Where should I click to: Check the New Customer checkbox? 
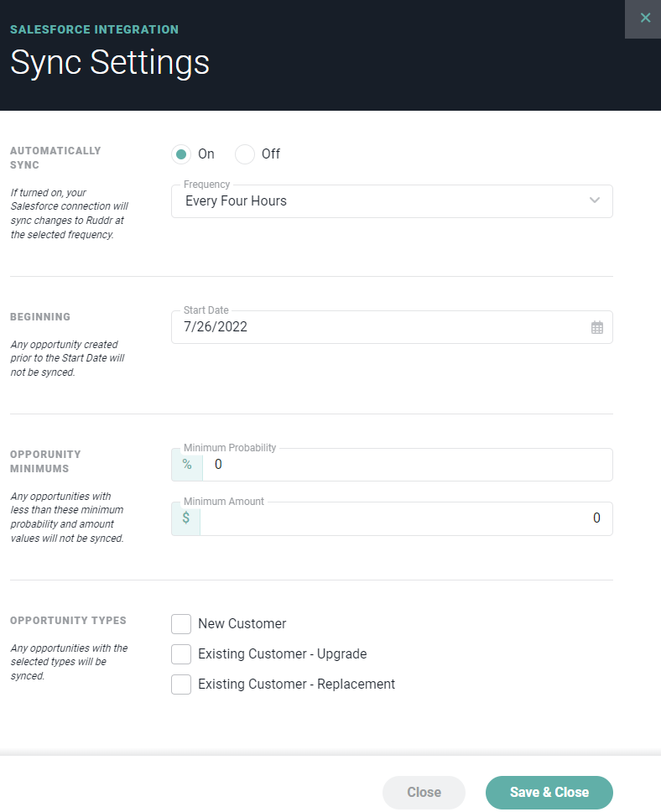181,624
